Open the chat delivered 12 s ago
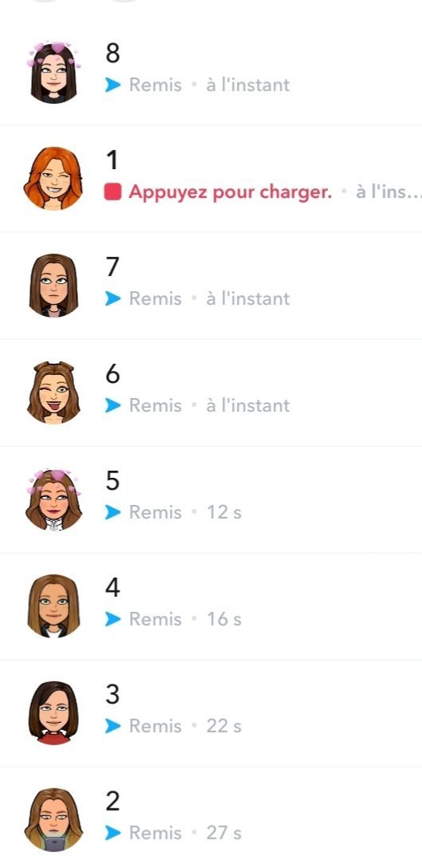 [211, 499]
